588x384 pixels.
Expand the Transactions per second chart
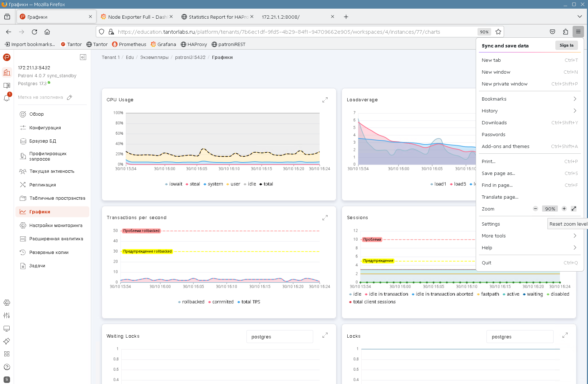(325, 218)
